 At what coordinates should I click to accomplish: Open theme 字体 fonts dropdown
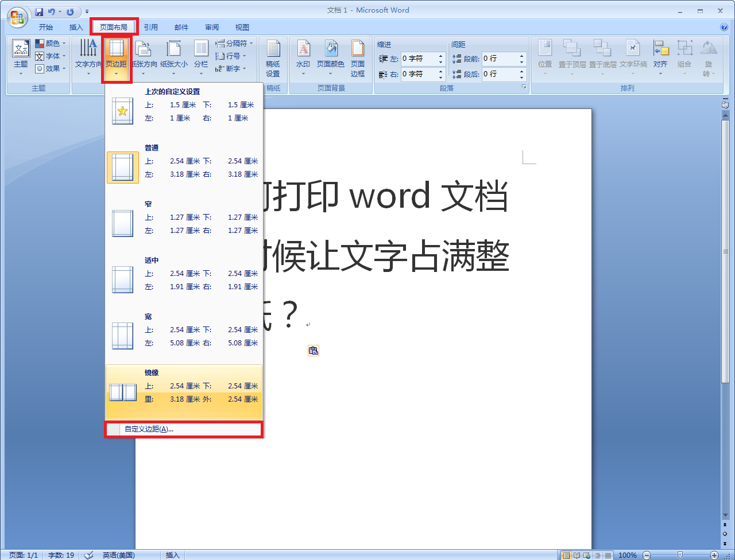pos(51,56)
